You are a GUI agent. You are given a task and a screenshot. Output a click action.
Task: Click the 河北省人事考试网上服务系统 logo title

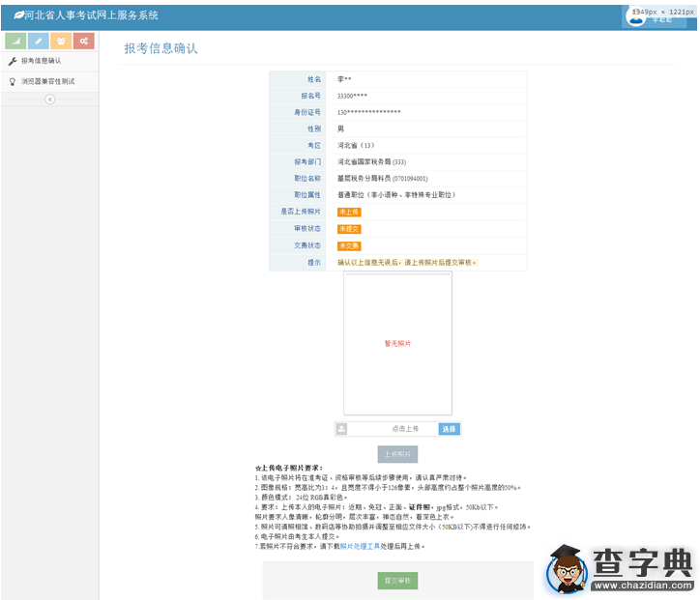[87, 15]
